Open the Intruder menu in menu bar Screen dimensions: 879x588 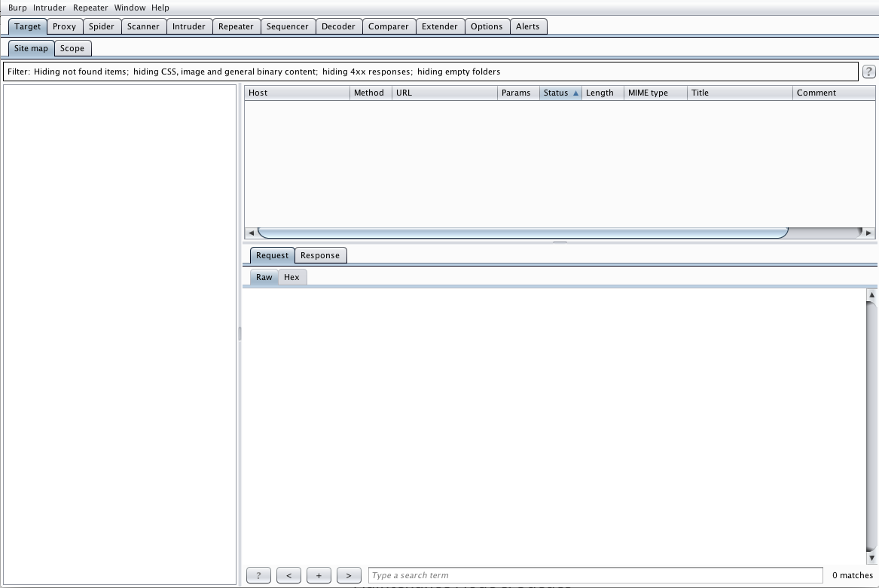coord(50,8)
